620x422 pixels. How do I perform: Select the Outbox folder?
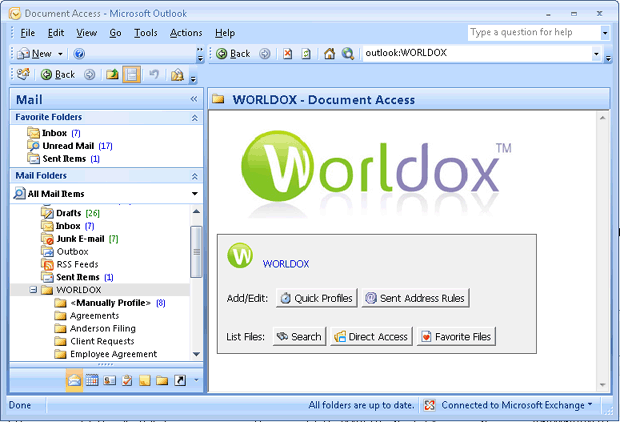[65, 252]
